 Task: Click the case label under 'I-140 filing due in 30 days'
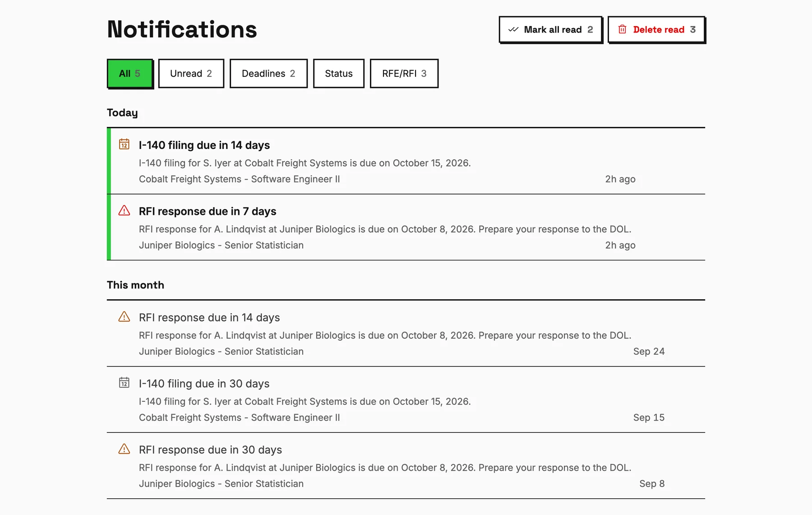point(240,418)
